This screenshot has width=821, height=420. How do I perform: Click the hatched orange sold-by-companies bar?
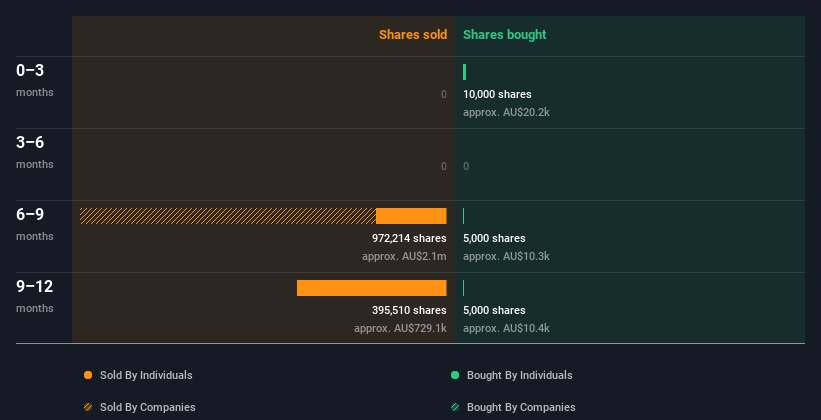[228, 216]
